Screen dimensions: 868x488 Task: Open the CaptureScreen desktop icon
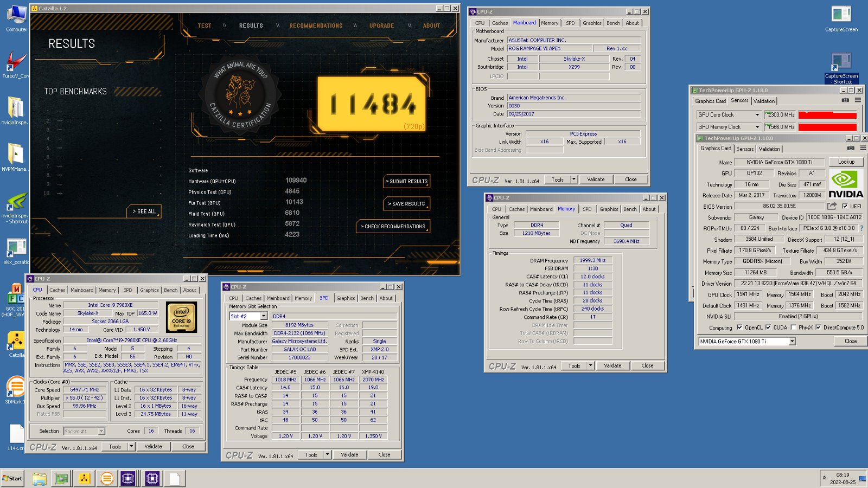tap(841, 18)
